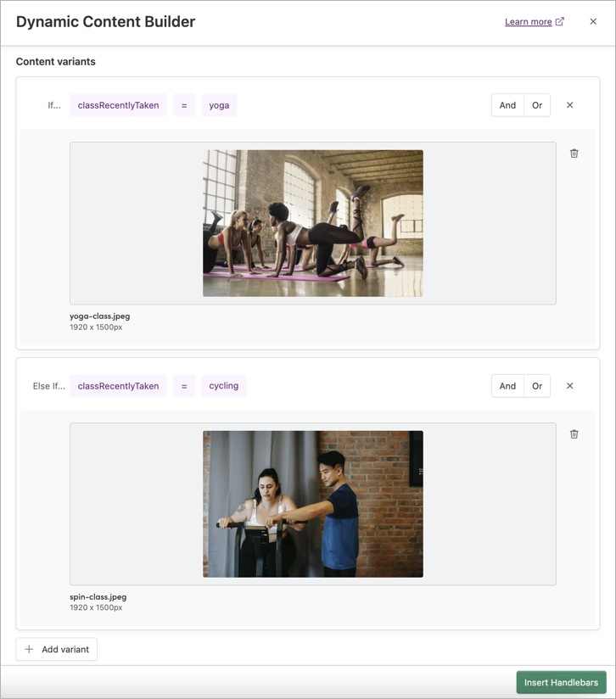Viewport: 616px width, 699px height.
Task: Delete the spin-class.jpeg image with trash icon
Action: point(574,434)
